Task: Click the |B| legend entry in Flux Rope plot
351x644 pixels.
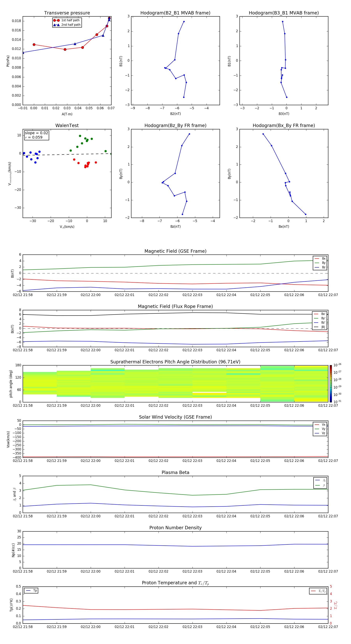Action: click(x=320, y=327)
